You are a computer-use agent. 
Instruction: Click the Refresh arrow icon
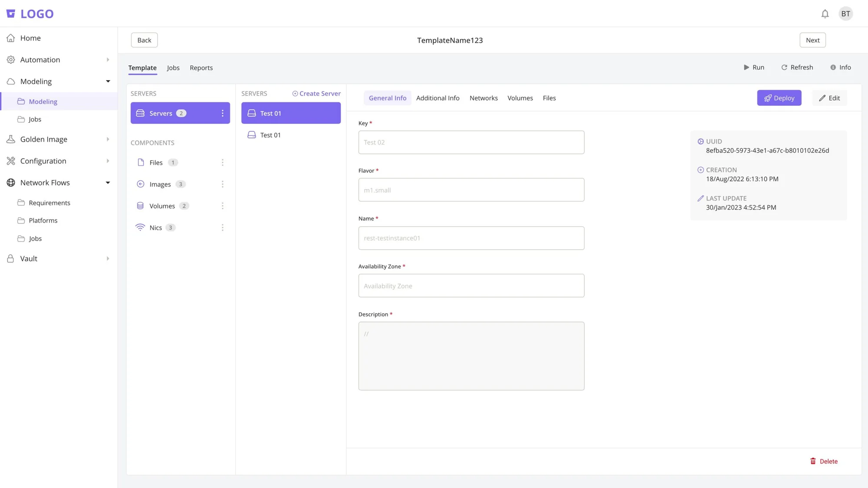tap(784, 67)
